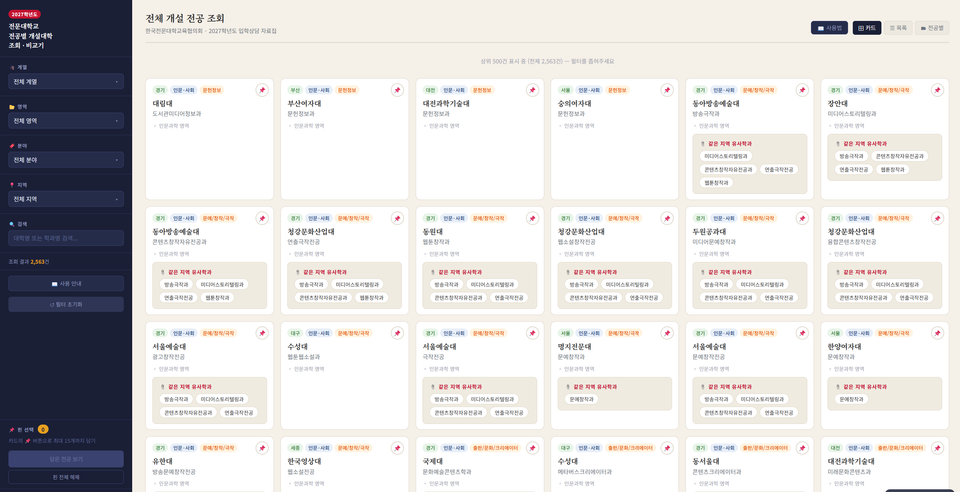Switch to 전공별 view tab

point(932,28)
